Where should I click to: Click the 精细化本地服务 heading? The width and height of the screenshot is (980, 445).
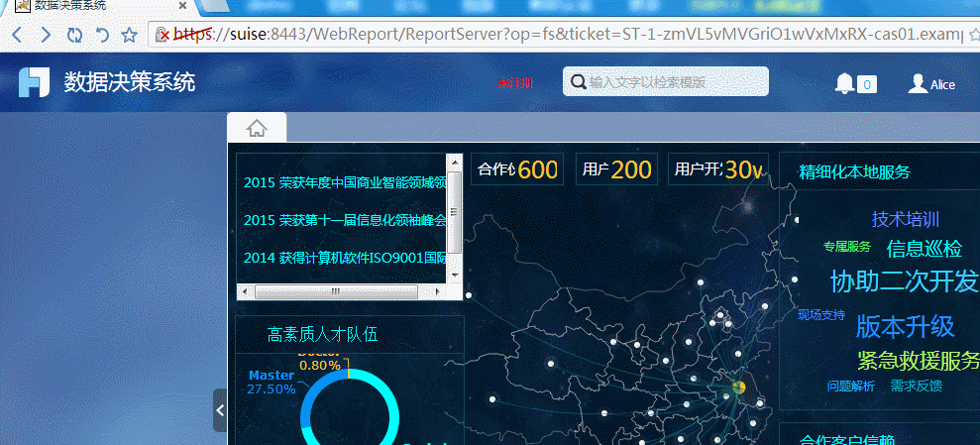854,171
